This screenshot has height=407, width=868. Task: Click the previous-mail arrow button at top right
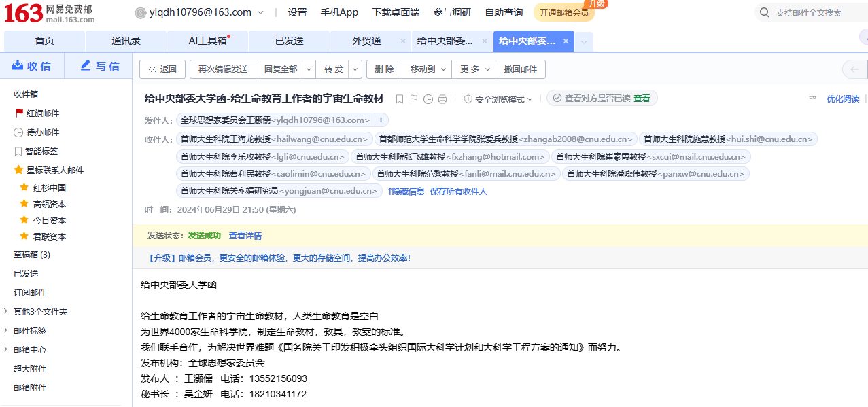(855, 69)
